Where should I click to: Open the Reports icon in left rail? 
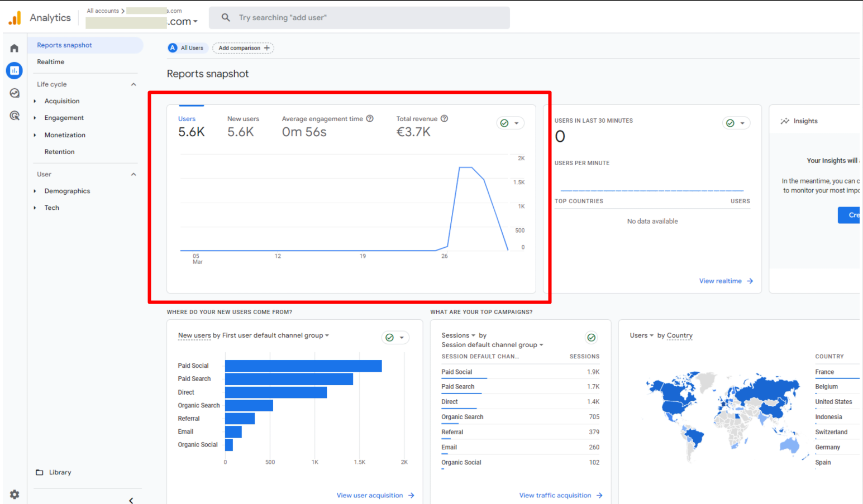click(x=15, y=70)
